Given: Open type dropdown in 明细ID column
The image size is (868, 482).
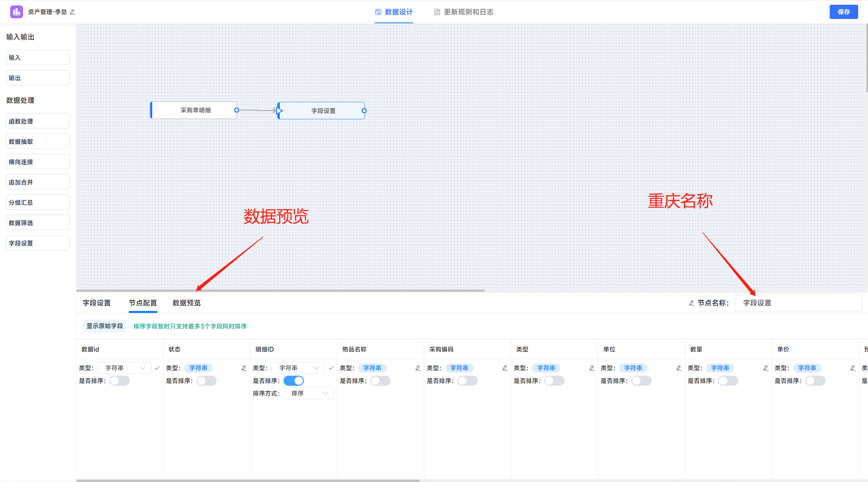Looking at the screenshot, I should click(x=298, y=368).
